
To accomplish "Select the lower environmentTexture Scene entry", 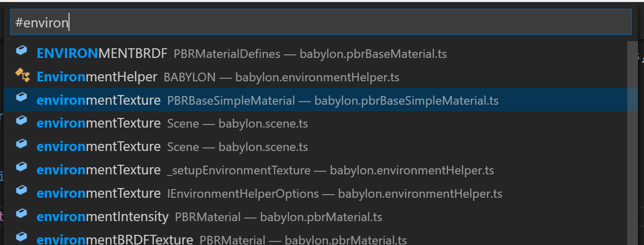I will (x=321, y=147).
